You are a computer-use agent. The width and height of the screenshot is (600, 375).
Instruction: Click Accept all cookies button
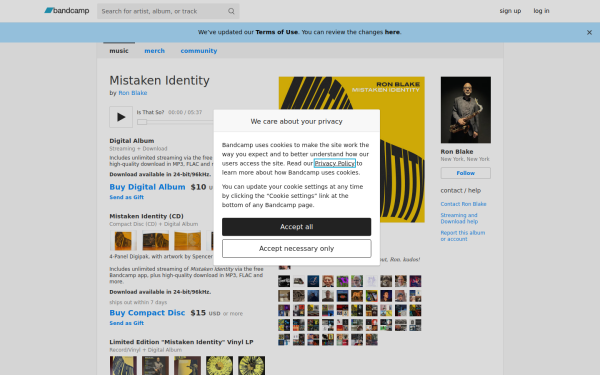(297, 227)
